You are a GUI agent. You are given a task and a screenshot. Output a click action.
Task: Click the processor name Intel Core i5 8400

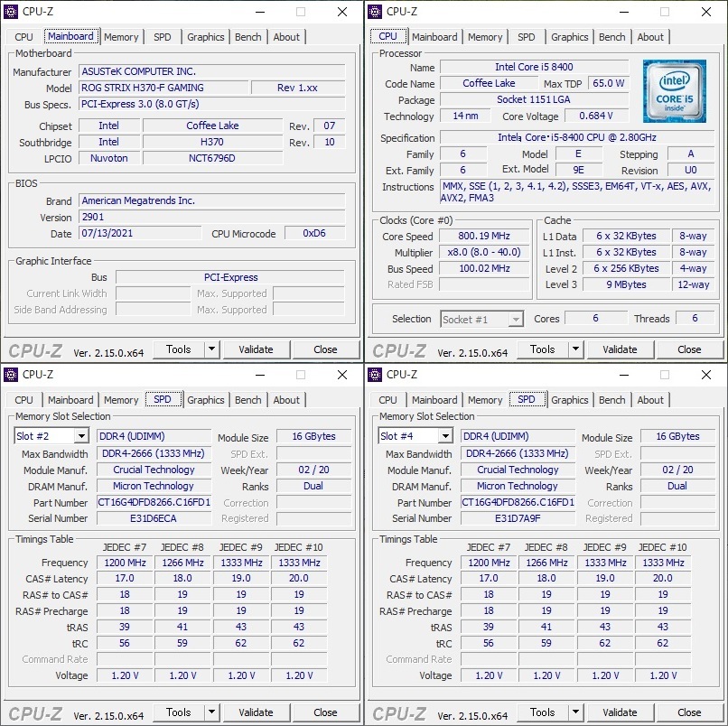point(534,67)
